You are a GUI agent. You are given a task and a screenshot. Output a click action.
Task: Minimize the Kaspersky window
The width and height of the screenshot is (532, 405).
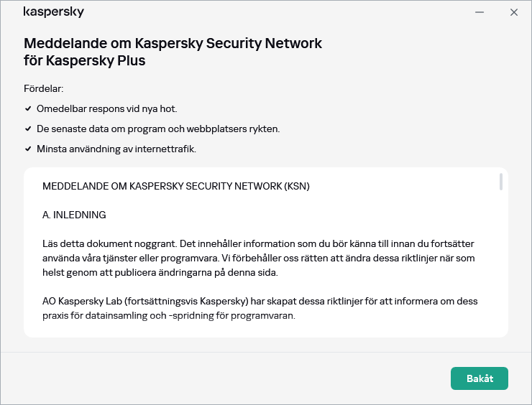[480, 12]
